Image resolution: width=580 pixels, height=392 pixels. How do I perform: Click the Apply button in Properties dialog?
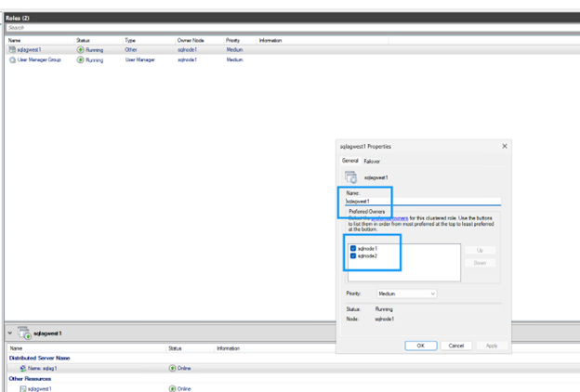[x=492, y=346]
